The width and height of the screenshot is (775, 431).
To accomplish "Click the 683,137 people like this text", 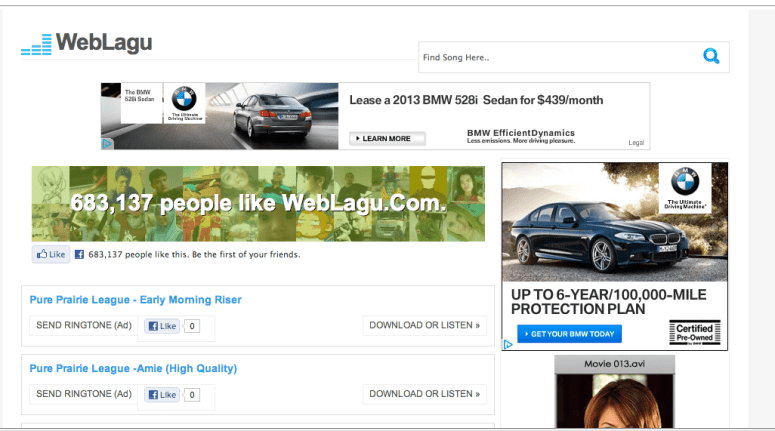I will point(194,255).
